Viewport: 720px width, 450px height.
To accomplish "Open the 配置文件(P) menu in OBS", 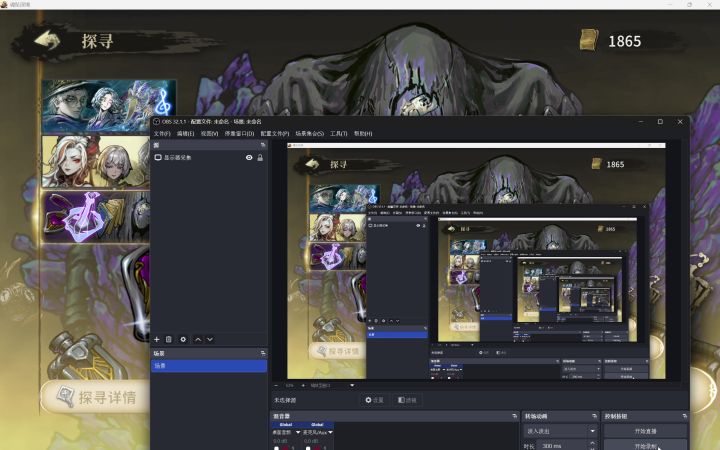I will [x=275, y=134].
